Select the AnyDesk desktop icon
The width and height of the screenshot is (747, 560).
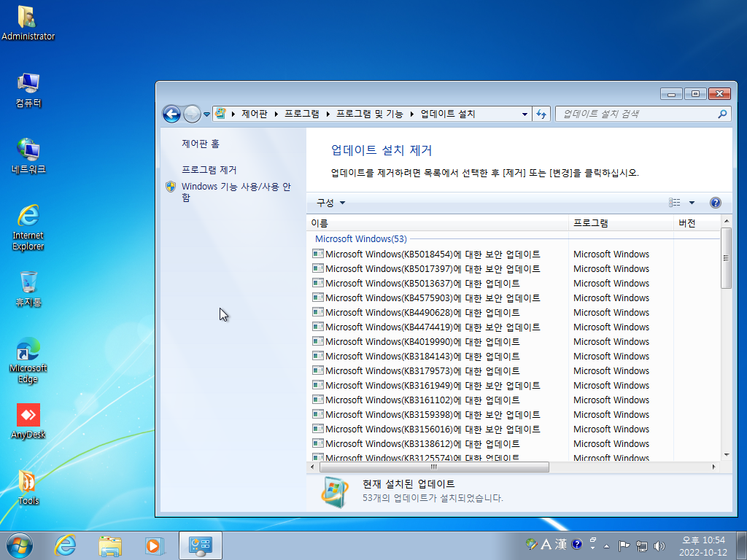(x=28, y=421)
